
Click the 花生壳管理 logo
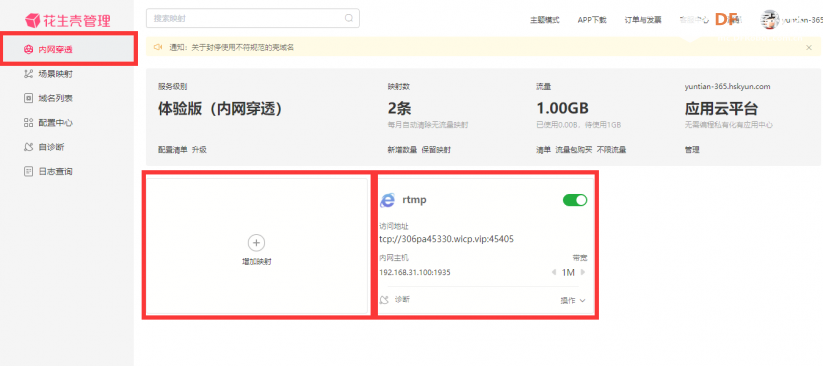pos(67,20)
